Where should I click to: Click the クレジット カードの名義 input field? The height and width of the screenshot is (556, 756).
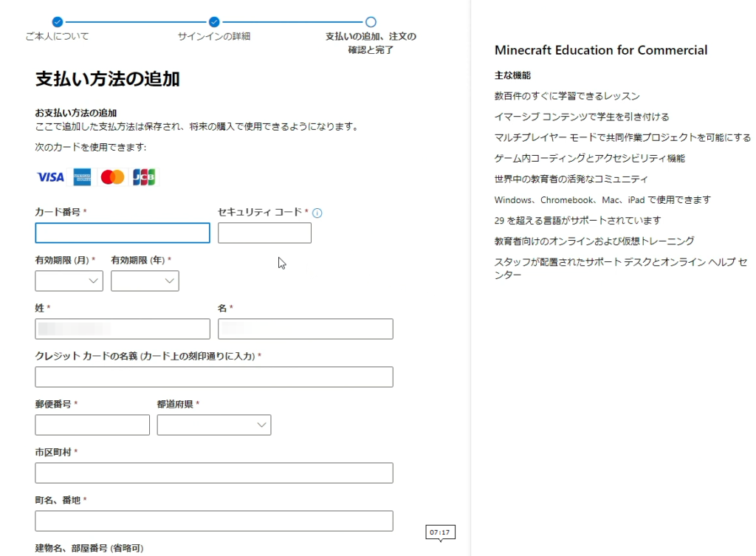[x=213, y=377]
